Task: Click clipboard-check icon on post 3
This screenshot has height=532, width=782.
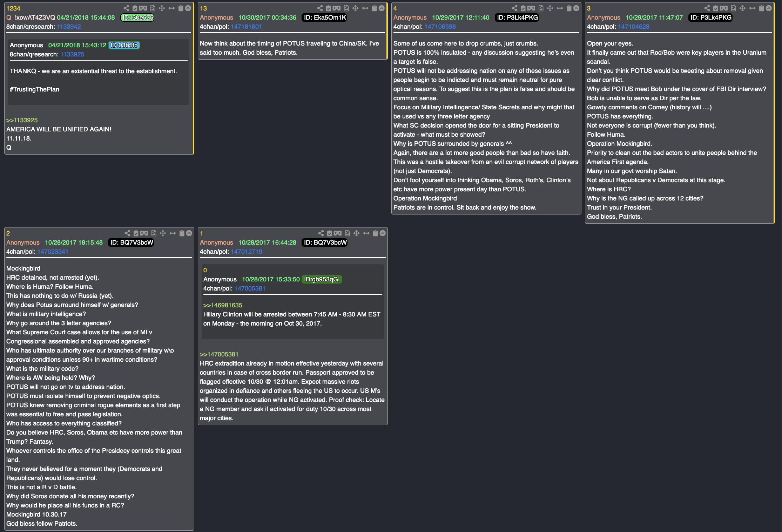Action: tap(716, 8)
